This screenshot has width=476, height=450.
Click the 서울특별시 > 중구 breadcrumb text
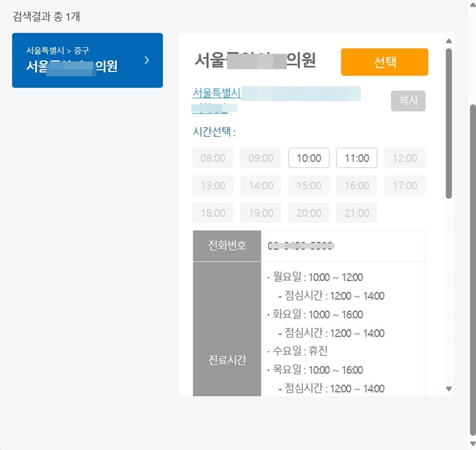click(57, 51)
